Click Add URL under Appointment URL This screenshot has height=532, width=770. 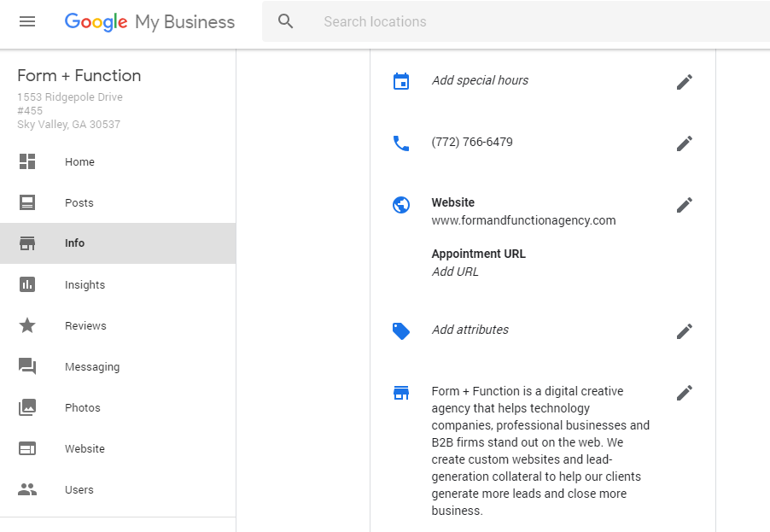[455, 272]
